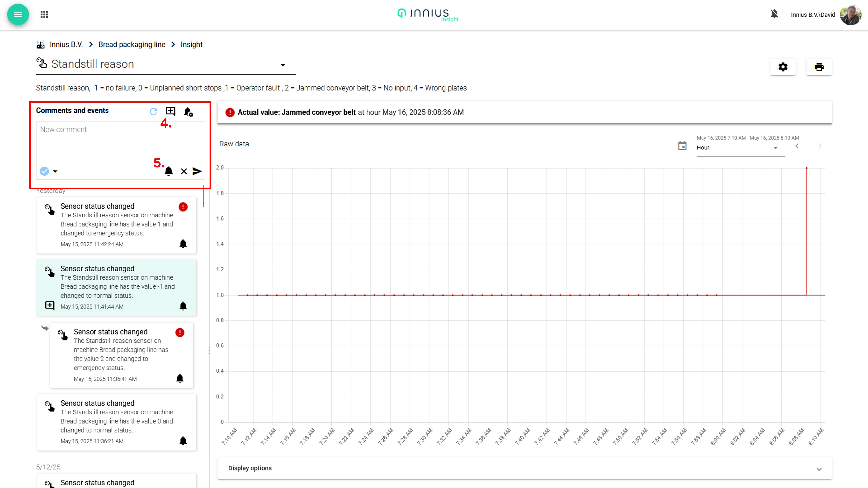The width and height of the screenshot is (868, 488).
Task: Click red alert icon in Actual value banner
Action: click(x=230, y=112)
